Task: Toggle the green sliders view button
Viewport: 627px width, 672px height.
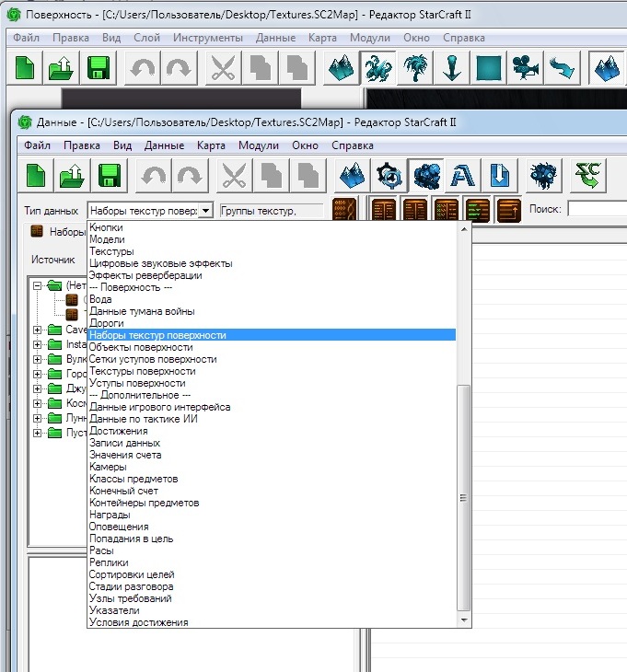Action: pos(478,210)
